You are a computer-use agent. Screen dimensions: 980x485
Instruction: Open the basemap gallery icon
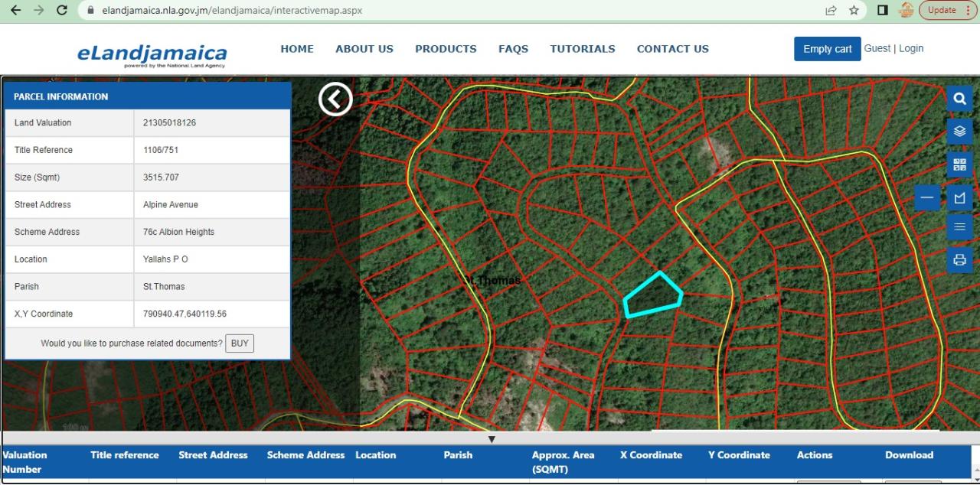tap(959, 164)
